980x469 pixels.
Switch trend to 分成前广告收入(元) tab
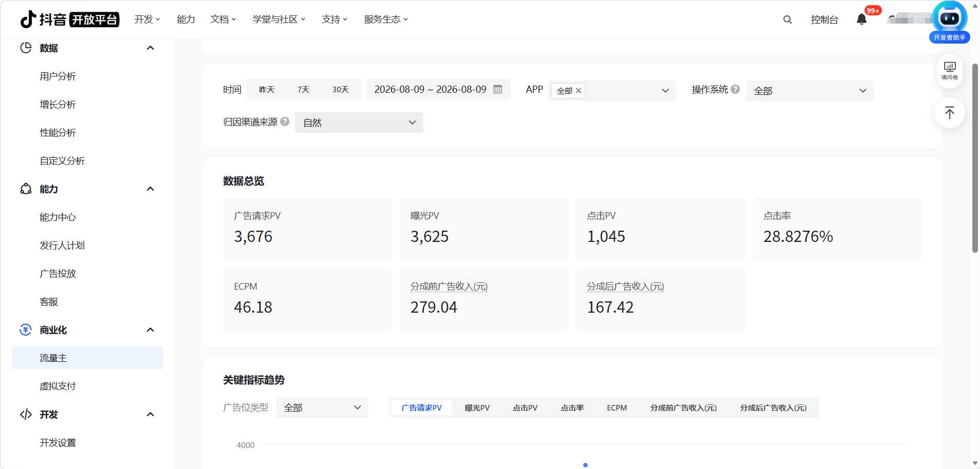click(x=683, y=407)
